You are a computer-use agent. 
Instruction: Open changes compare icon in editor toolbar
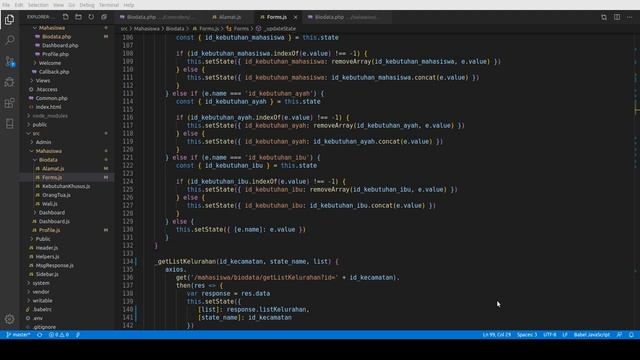604,17
